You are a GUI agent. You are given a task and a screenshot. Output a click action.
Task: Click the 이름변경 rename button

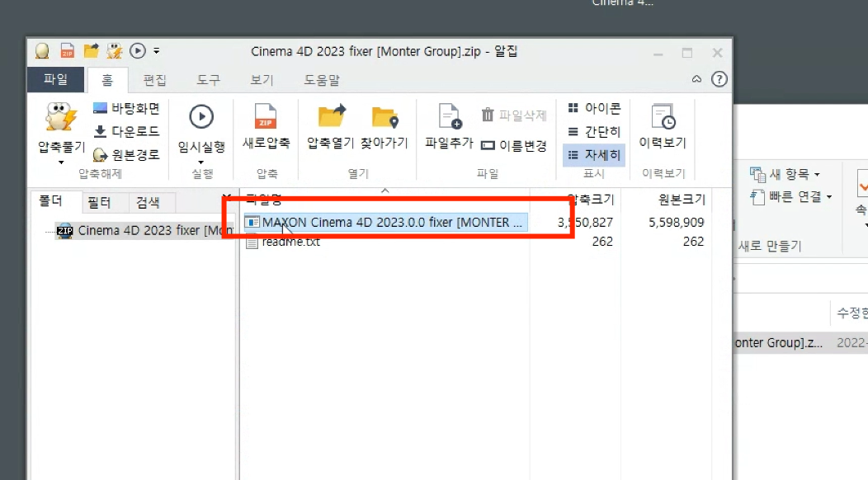tap(514, 146)
